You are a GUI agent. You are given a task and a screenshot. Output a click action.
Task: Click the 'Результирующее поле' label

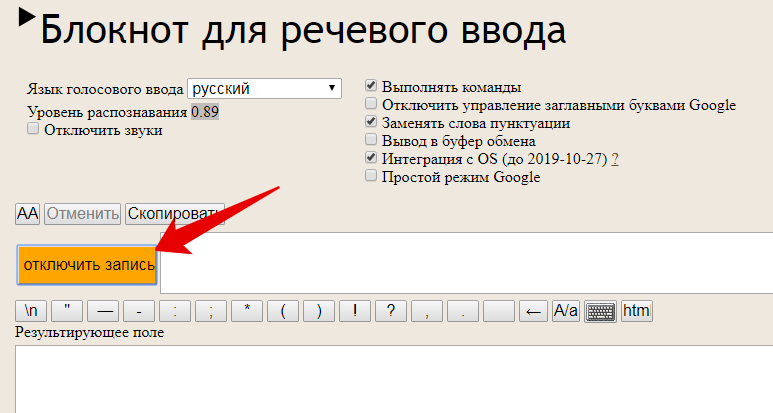[x=89, y=333]
